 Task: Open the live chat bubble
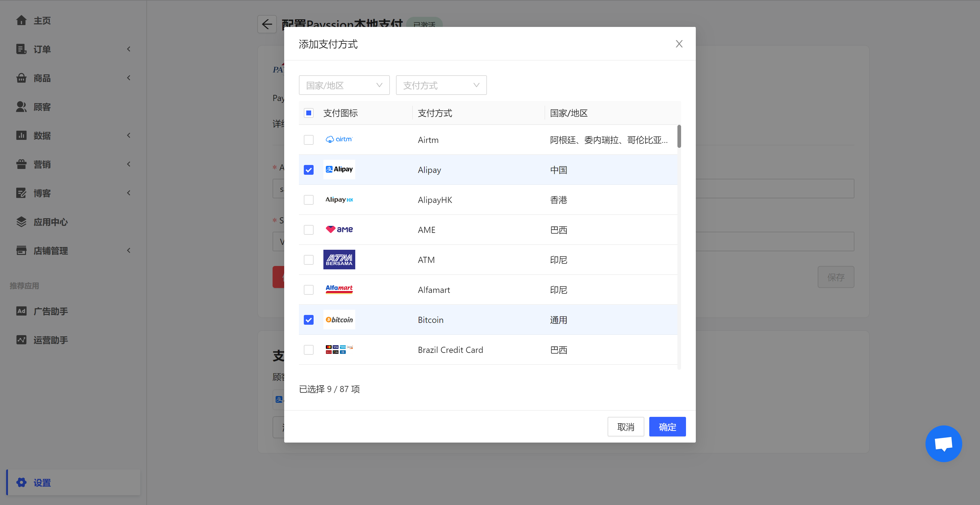944,443
